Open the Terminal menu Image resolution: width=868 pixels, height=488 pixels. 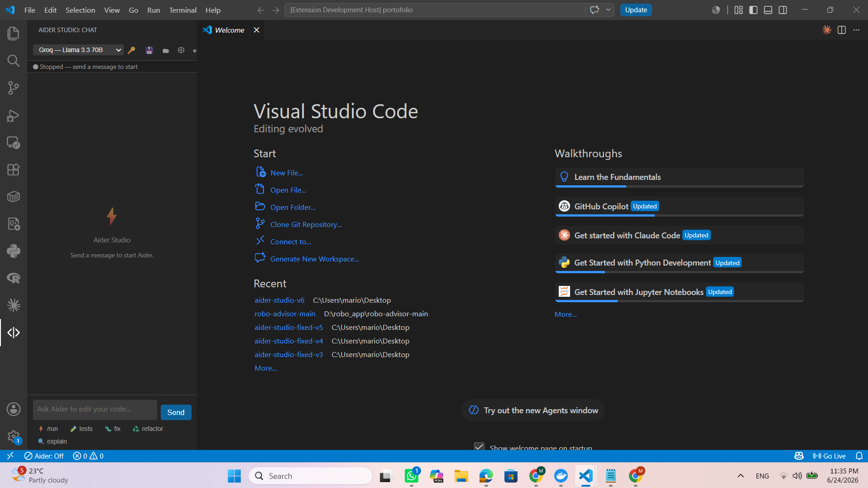click(182, 10)
